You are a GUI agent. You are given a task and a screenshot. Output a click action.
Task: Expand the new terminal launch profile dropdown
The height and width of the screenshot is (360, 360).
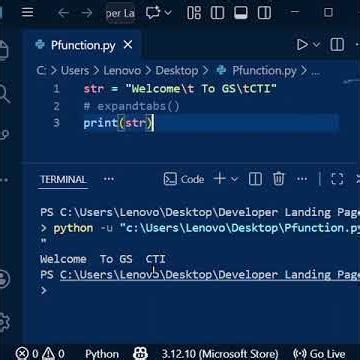[234, 179]
